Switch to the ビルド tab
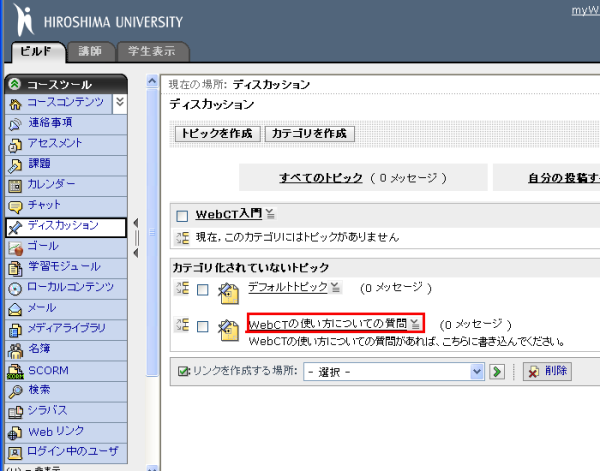Image resolution: width=600 pixels, height=471 pixels. (38, 51)
